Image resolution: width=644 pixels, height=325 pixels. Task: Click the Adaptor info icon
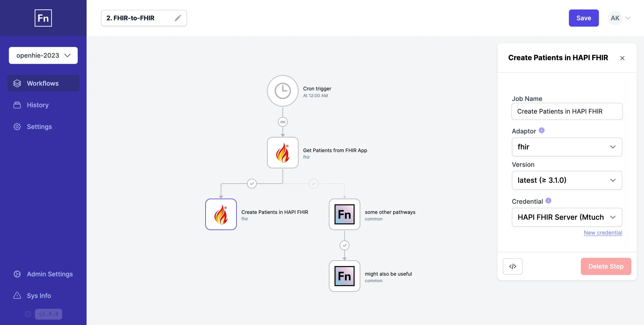click(541, 130)
